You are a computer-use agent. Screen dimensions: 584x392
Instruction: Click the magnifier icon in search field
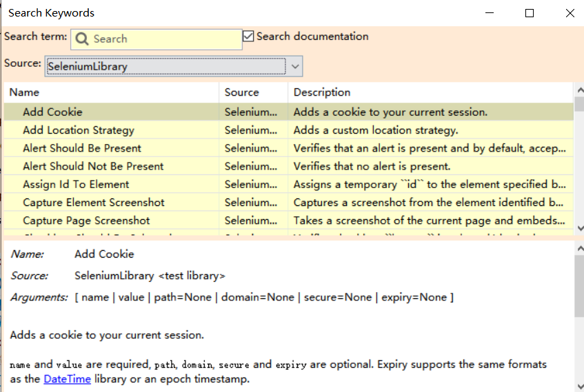(x=82, y=39)
